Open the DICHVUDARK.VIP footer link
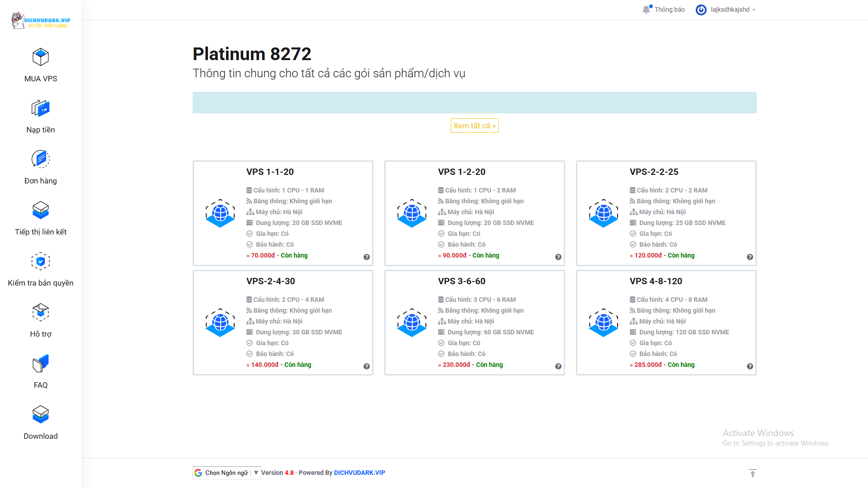The height and width of the screenshot is (488, 868). pyautogui.click(x=359, y=473)
